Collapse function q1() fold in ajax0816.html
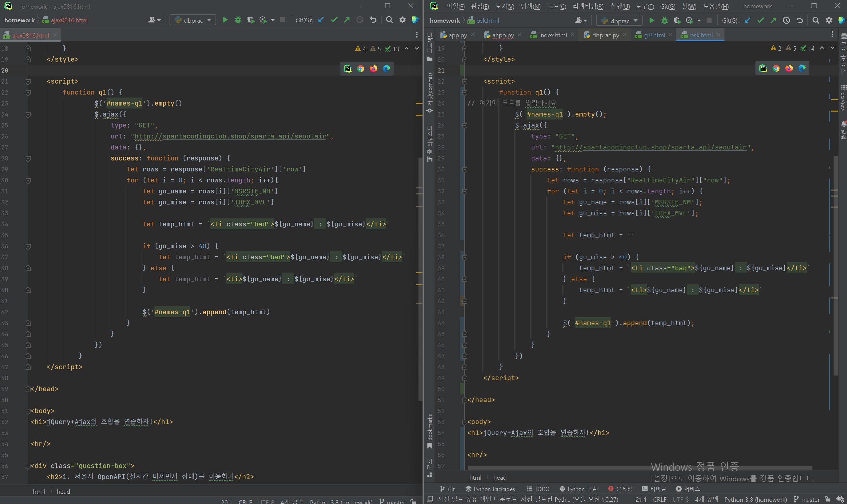Viewport: 847px width, 504px height. pos(28,92)
